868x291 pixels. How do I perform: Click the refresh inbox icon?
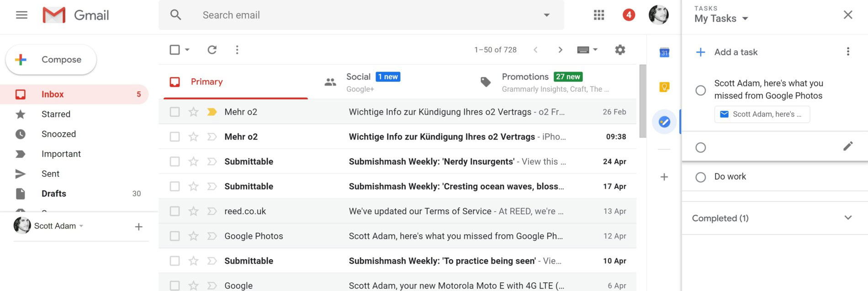click(x=212, y=50)
